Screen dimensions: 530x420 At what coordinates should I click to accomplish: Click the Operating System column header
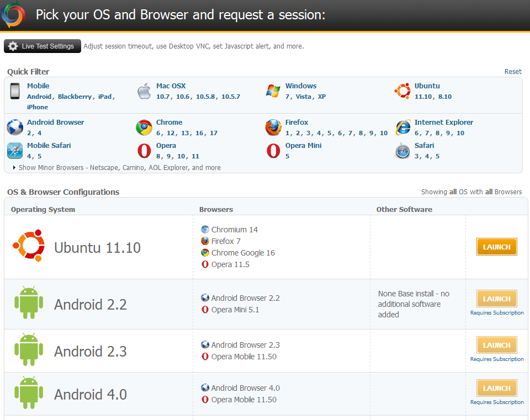coord(43,210)
